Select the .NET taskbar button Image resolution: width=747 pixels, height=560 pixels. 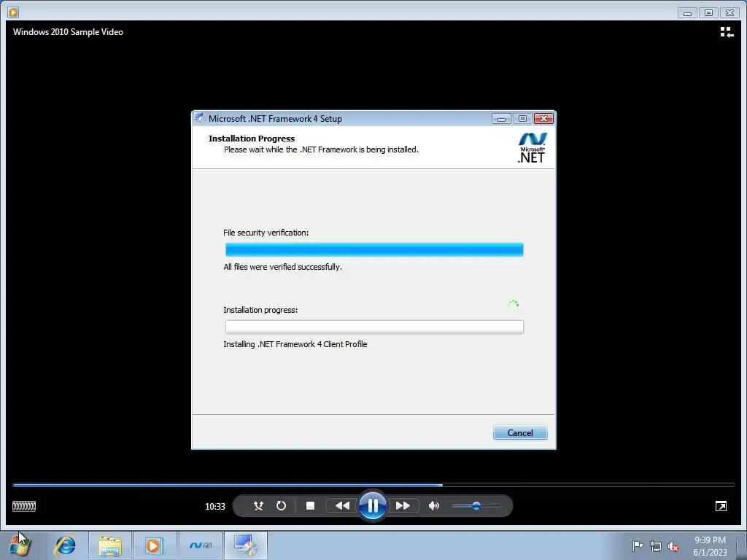pyautogui.click(x=201, y=545)
